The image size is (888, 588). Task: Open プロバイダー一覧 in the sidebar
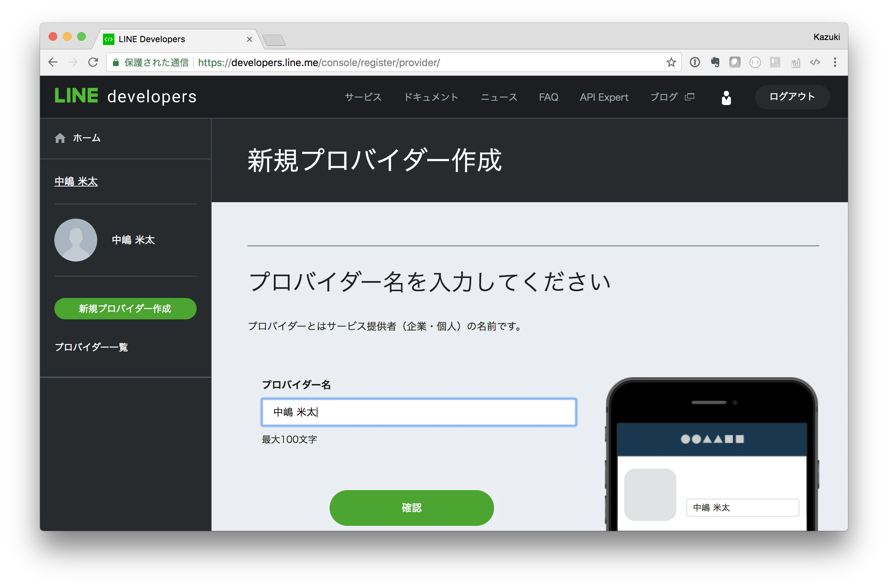[91, 347]
